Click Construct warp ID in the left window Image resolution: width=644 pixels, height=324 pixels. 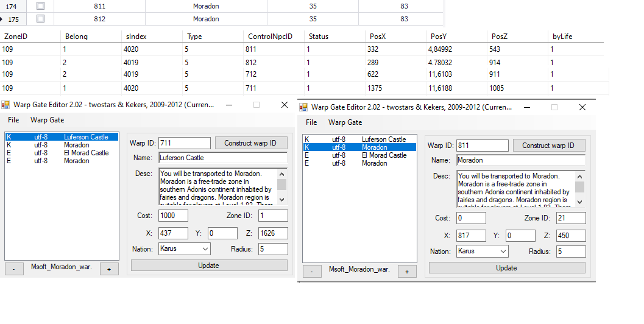pyautogui.click(x=250, y=143)
